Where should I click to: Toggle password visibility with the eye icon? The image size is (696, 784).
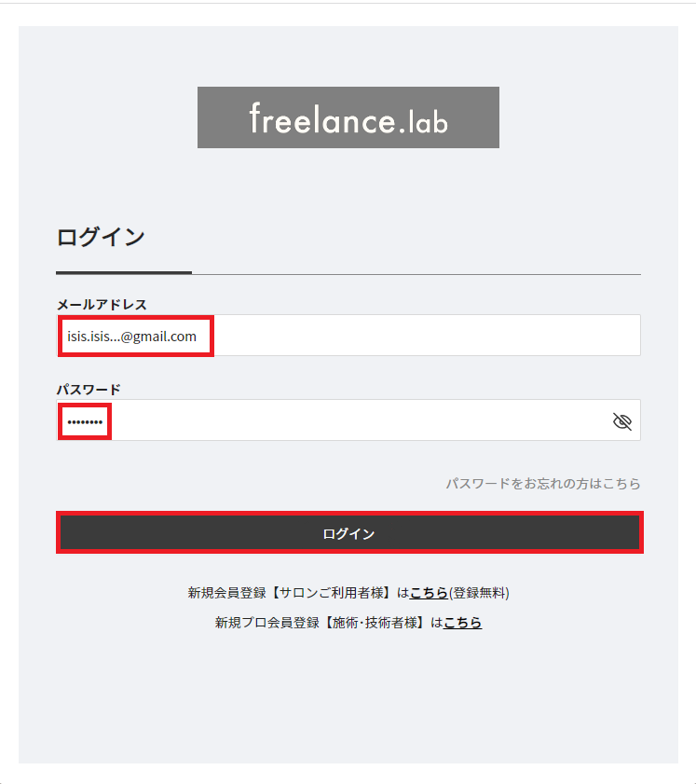point(622,422)
